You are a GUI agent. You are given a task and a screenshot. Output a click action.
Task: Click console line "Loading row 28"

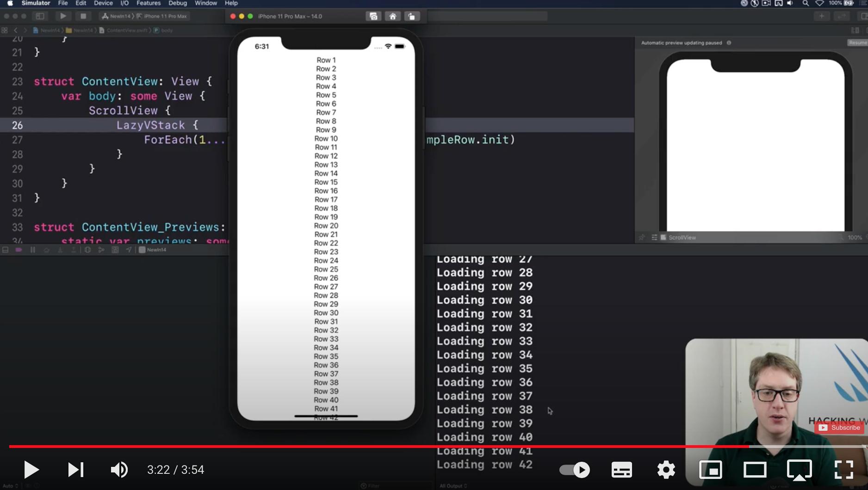[x=484, y=273]
